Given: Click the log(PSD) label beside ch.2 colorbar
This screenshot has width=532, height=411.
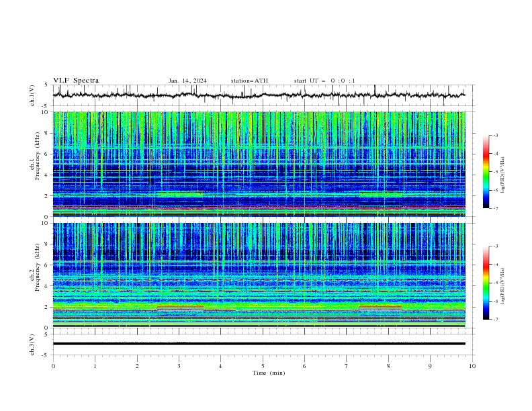Looking at the screenshot, I should (x=503, y=286).
